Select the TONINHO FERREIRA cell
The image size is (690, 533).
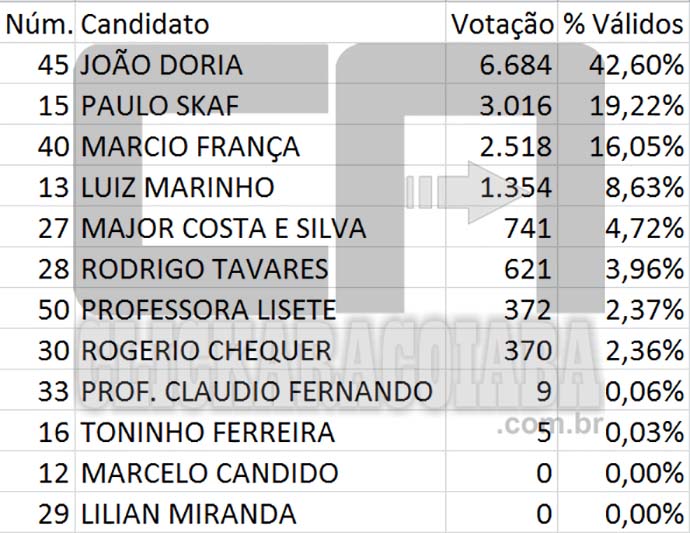[x=208, y=433]
